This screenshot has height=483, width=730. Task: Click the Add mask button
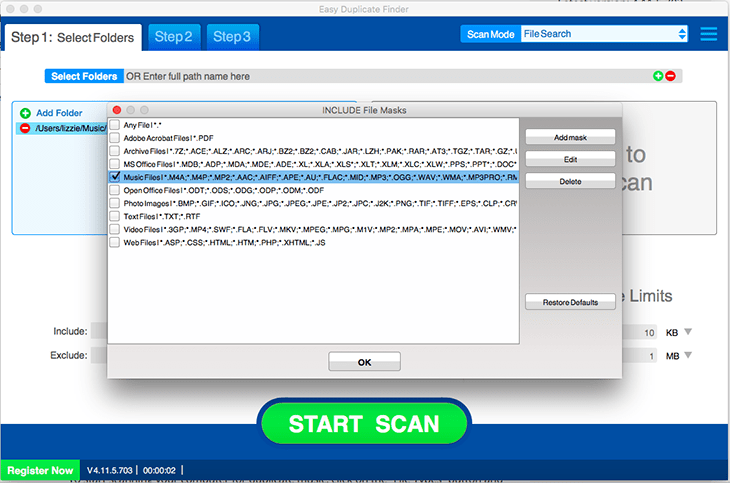570,137
